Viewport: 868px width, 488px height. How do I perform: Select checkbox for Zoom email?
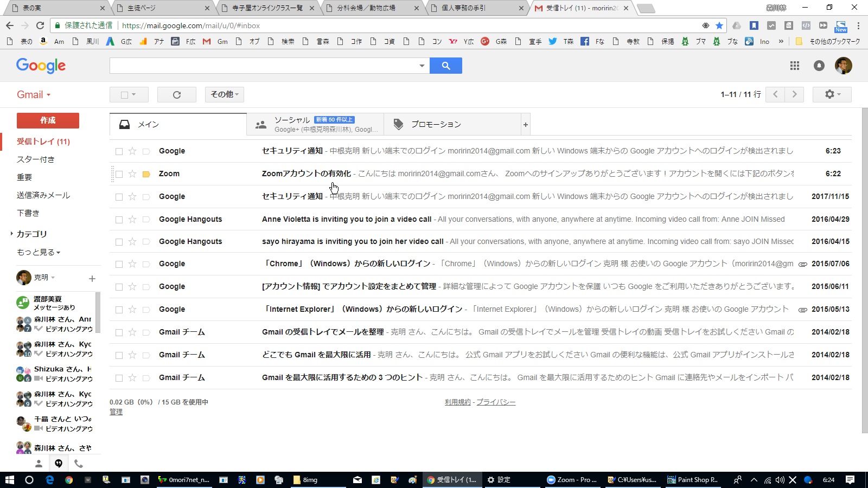coord(119,174)
